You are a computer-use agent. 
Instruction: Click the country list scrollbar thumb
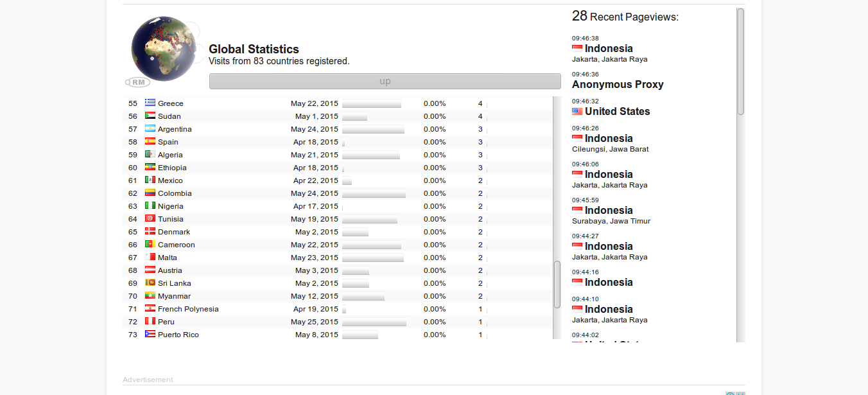click(x=557, y=283)
